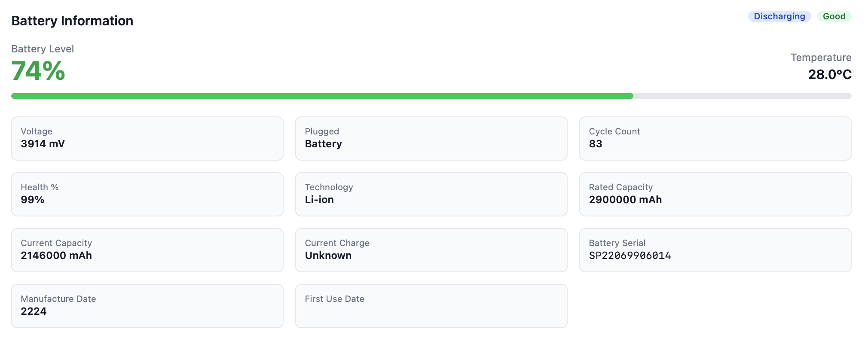Viewport: 868px width, 341px height.
Task: Click the Current Capacity 2146000 mAh card
Action: tap(147, 250)
